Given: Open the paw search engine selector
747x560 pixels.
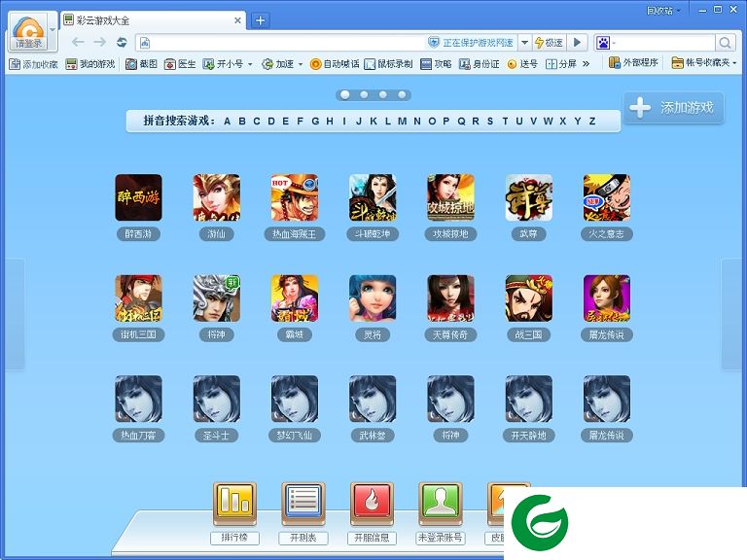Looking at the screenshot, I should 606,43.
